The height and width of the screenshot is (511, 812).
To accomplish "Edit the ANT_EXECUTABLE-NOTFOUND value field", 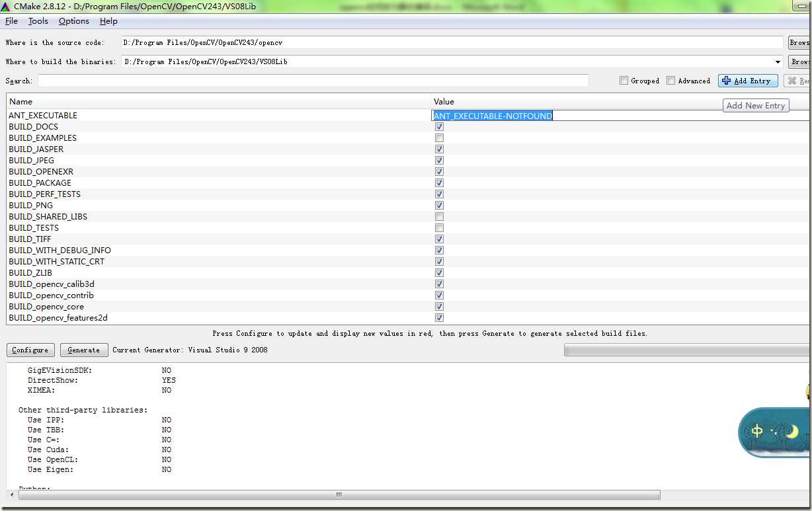I will (x=620, y=116).
